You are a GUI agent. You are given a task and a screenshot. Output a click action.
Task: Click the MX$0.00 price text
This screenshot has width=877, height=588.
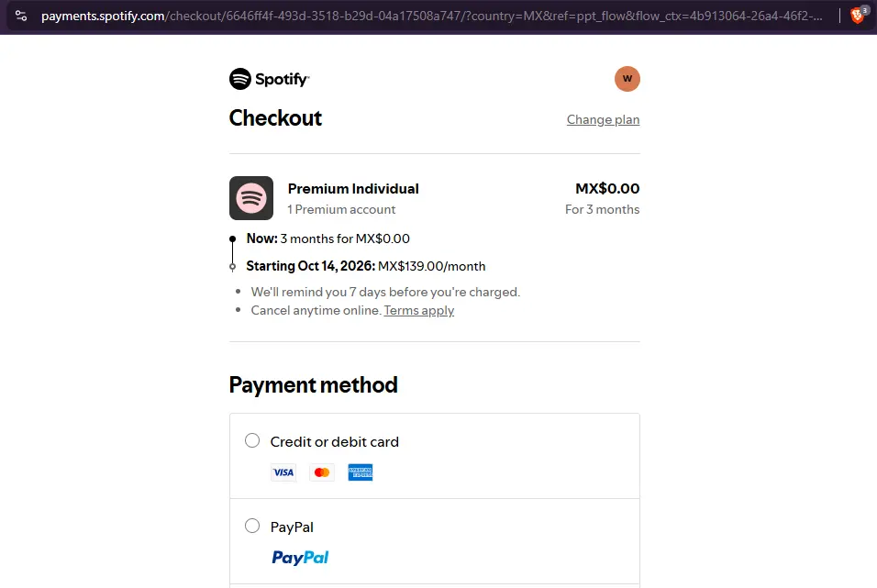(x=607, y=189)
